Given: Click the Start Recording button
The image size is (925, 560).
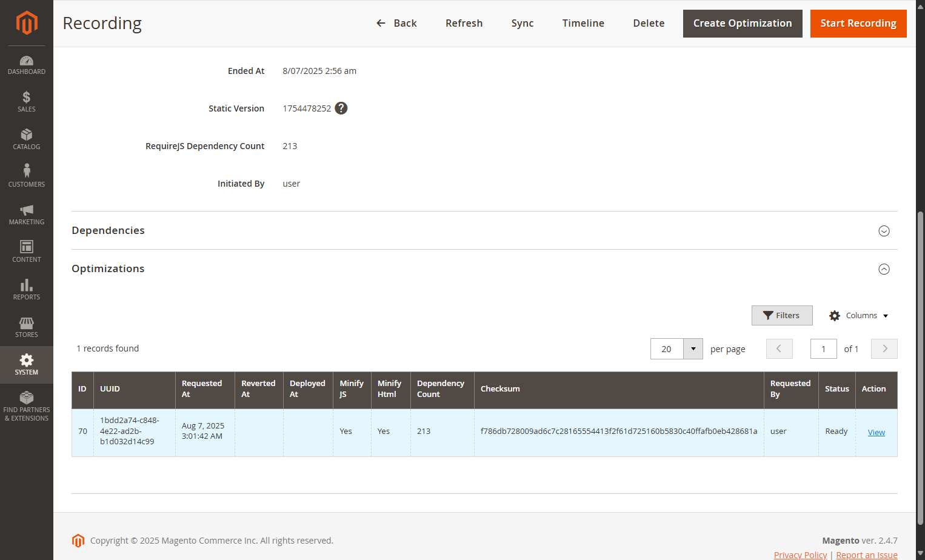Looking at the screenshot, I should [x=858, y=24].
